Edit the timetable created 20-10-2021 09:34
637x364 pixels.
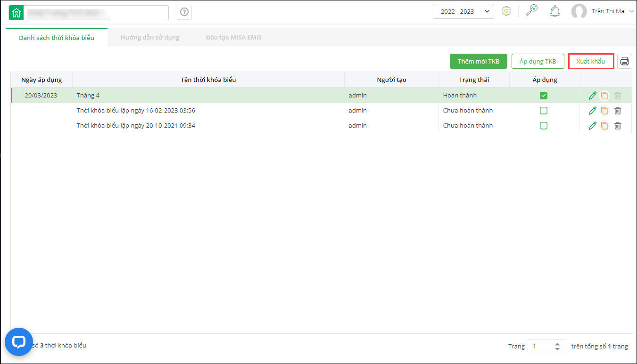pyautogui.click(x=593, y=126)
